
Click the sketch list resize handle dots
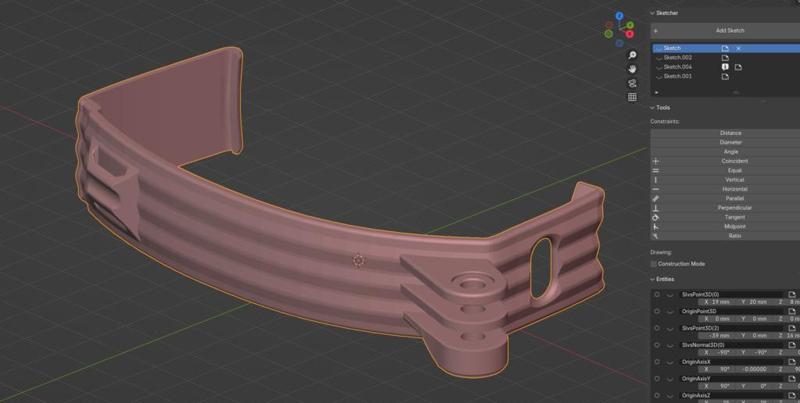(736, 93)
